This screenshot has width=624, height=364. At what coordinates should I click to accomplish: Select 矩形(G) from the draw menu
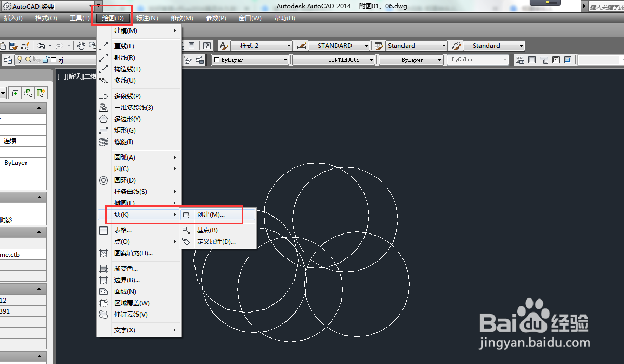point(139,131)
